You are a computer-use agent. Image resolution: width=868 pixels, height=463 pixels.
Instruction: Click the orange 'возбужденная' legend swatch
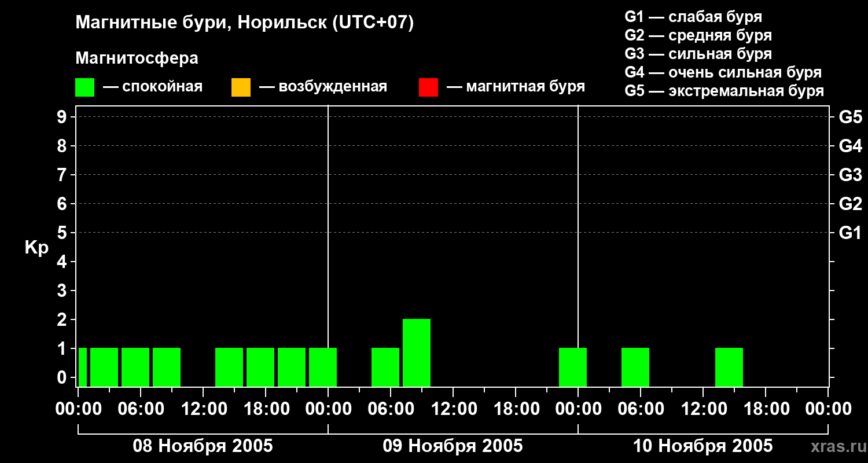tap(241, 87)
